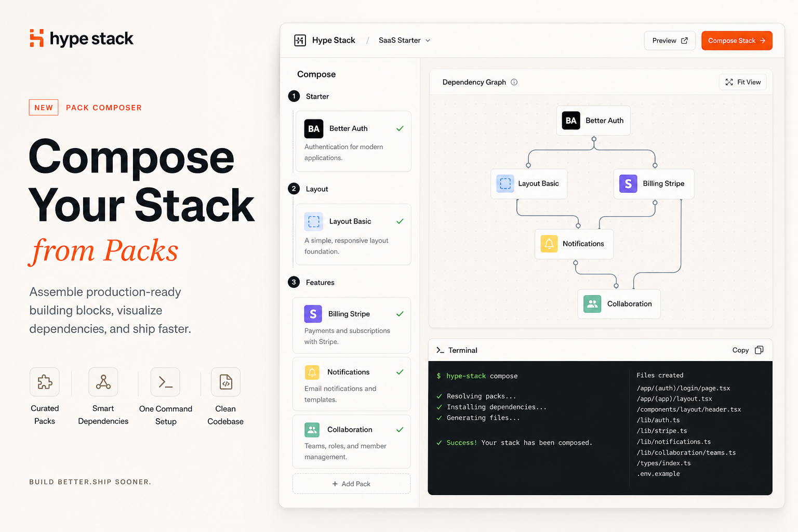Click the Add Pack button
Image resolution: width=798 pixels, height=532 pixels.
351,484
